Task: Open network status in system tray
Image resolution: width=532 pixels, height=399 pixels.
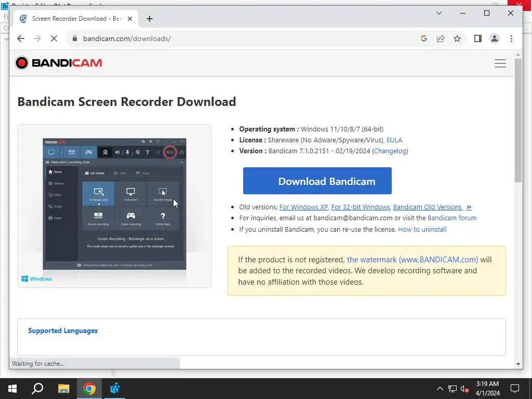Action: click(453, 389)
